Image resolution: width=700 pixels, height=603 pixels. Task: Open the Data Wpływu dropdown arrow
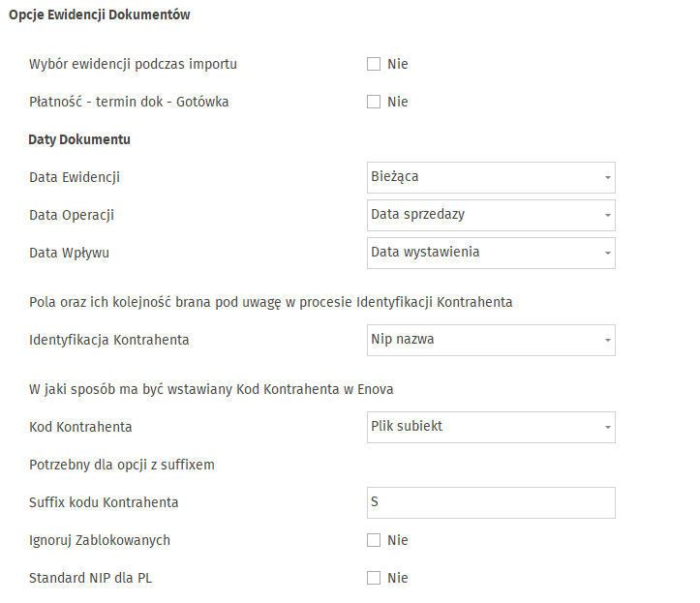pyautogui.click(x=608, y=253)
